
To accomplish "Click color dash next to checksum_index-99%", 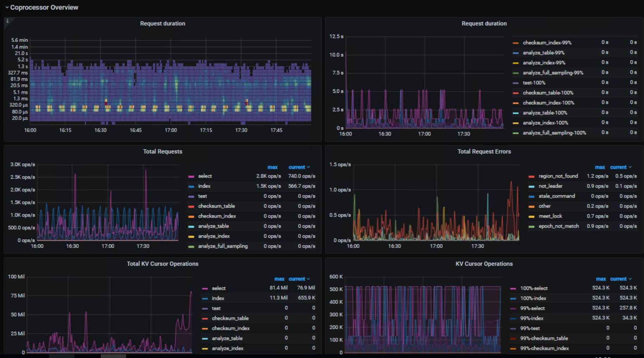I will click(516, 43).
